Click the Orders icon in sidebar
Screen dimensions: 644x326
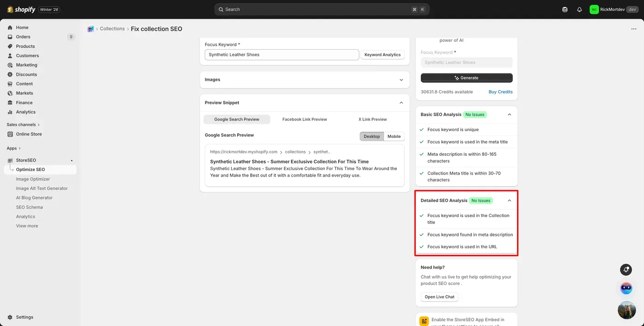10,37
